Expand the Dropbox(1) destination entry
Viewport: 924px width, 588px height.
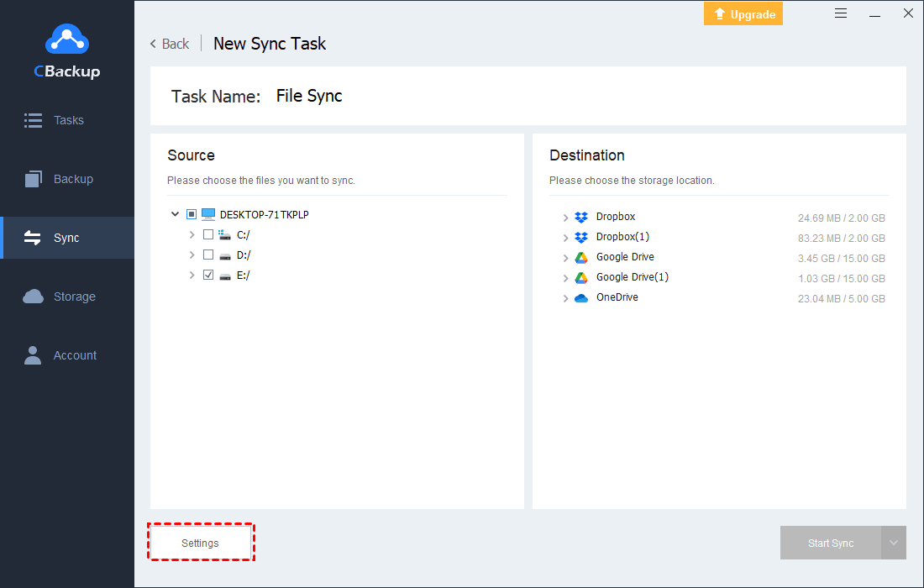565,238
